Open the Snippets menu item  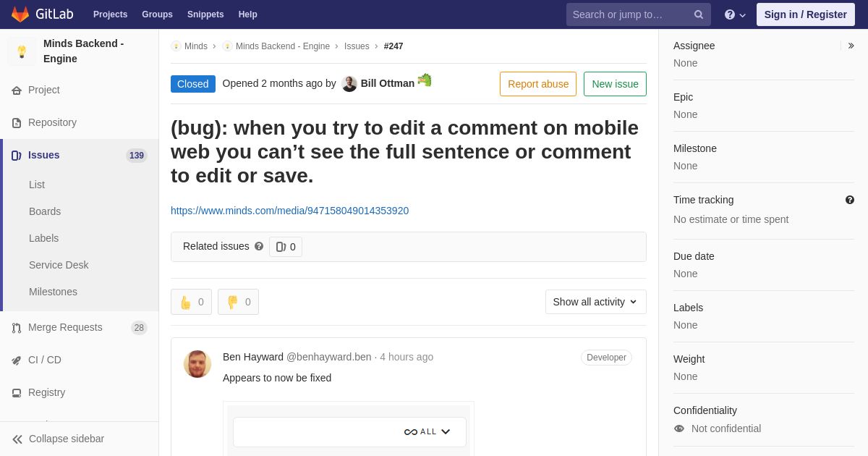click(x=205, y=14)
